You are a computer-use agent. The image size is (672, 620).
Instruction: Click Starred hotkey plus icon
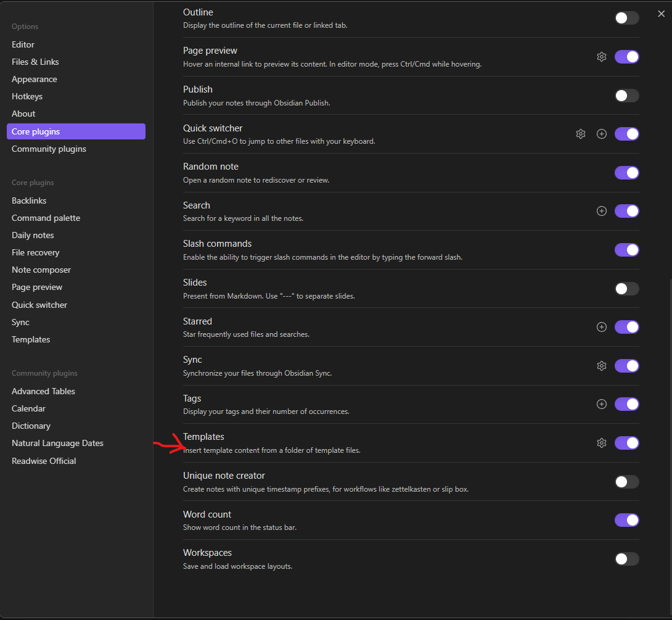601,327
